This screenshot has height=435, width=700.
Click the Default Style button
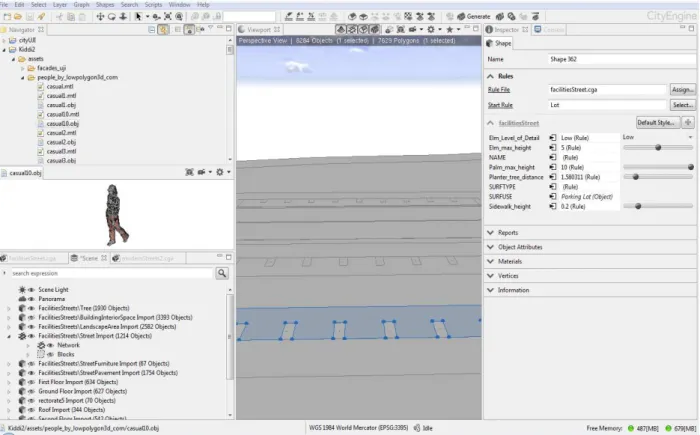click(658, 122)
